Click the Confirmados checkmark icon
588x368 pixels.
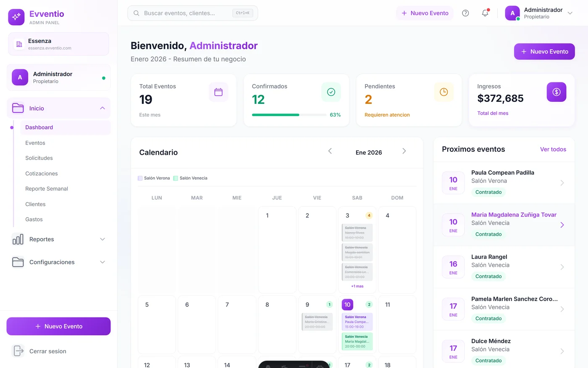click(331, 92)
